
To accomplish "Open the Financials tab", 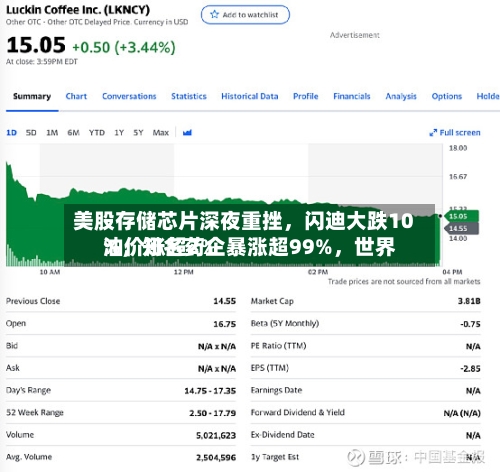I will (352, 96).
